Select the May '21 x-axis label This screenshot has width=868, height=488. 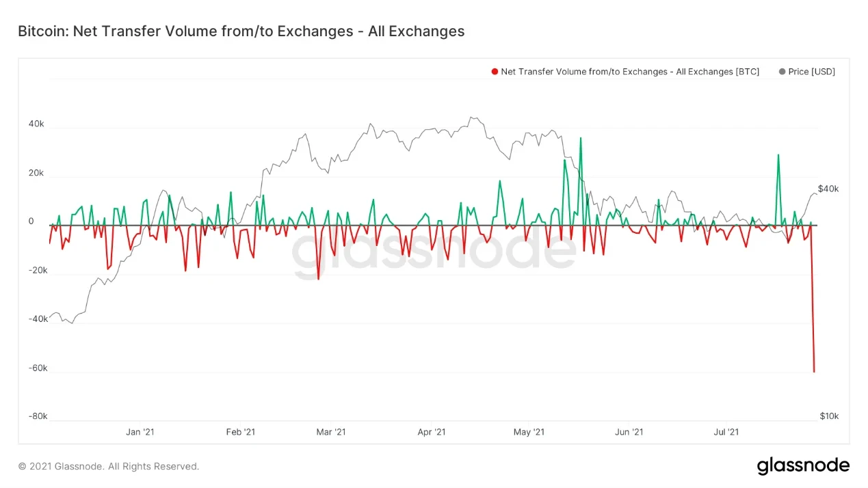tap(529, 432)
